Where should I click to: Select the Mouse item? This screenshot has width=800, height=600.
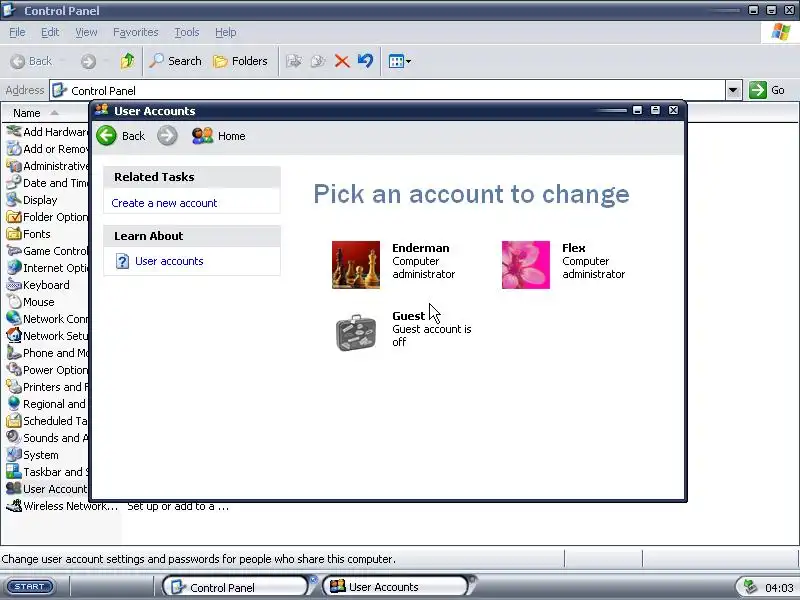[x=30, y=302]
